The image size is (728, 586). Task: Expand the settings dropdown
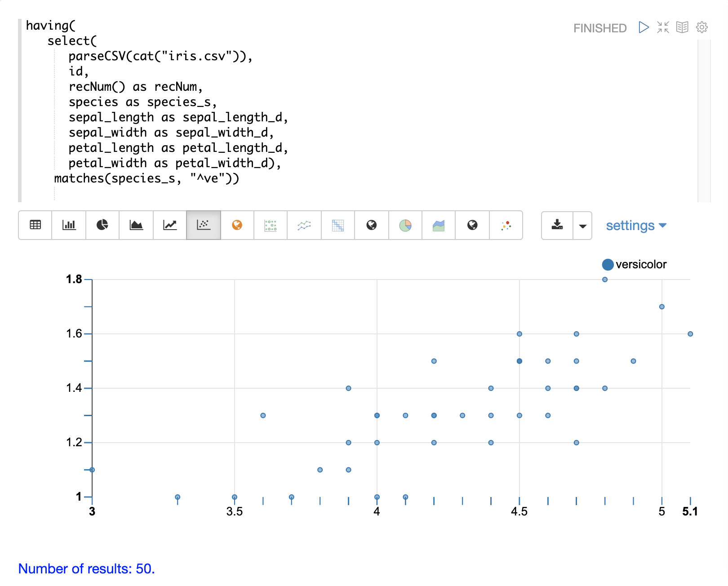(636, 226)
